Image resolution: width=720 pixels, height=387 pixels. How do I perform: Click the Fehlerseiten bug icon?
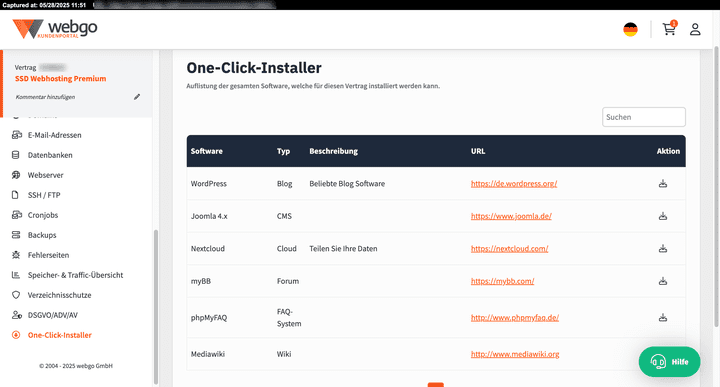(x=16, y=255)
